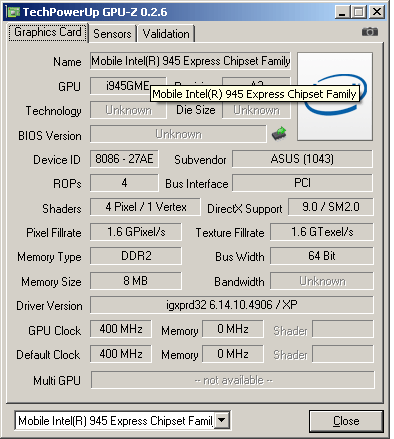394x439 pixels.
Task: Click the GPU Clock row Memory 0 MHz value
Action: coord(233,329)
